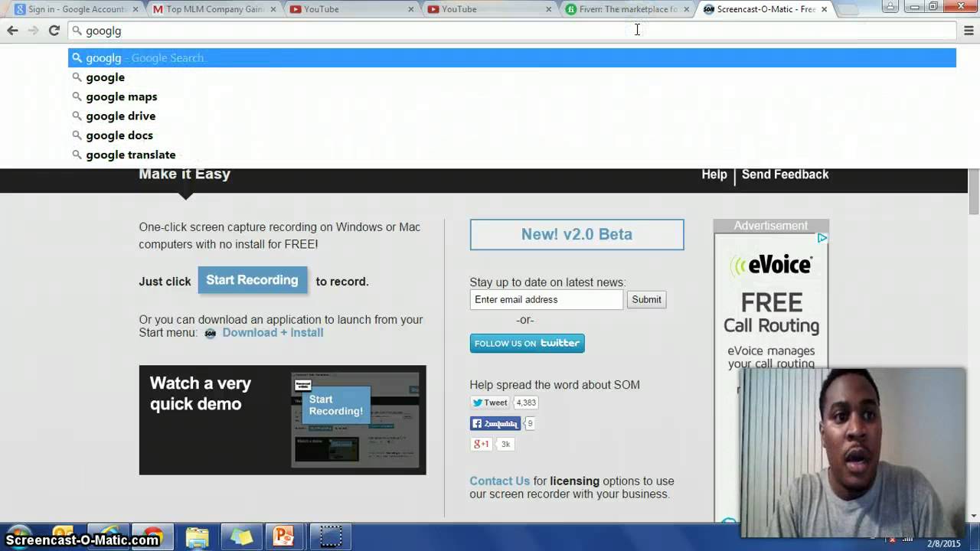Image resolution: width=980 pixels, height=551 pixels.
Task: Focus the 'Enter email address' field
Action: pyautogui.click(x=547, y=299)
